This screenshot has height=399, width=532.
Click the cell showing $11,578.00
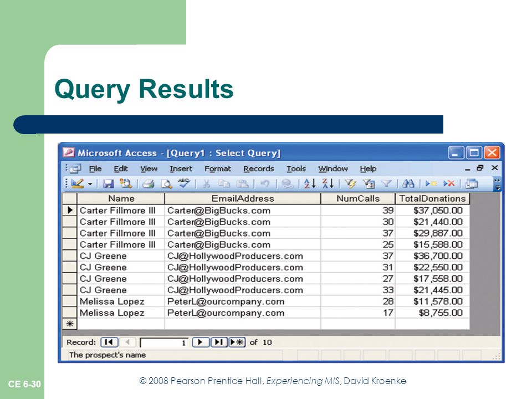432,301
